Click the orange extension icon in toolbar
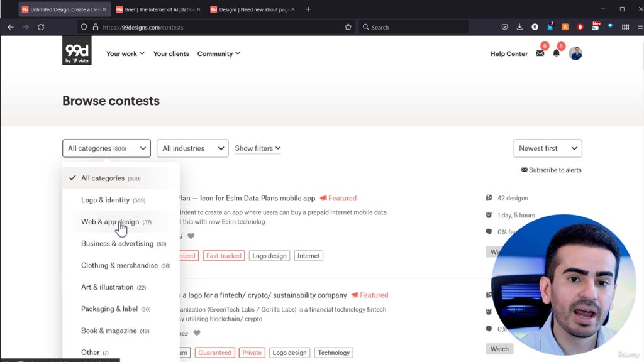Screen dimensions: 644x362 pyautogui.click(x=565, y=27)
